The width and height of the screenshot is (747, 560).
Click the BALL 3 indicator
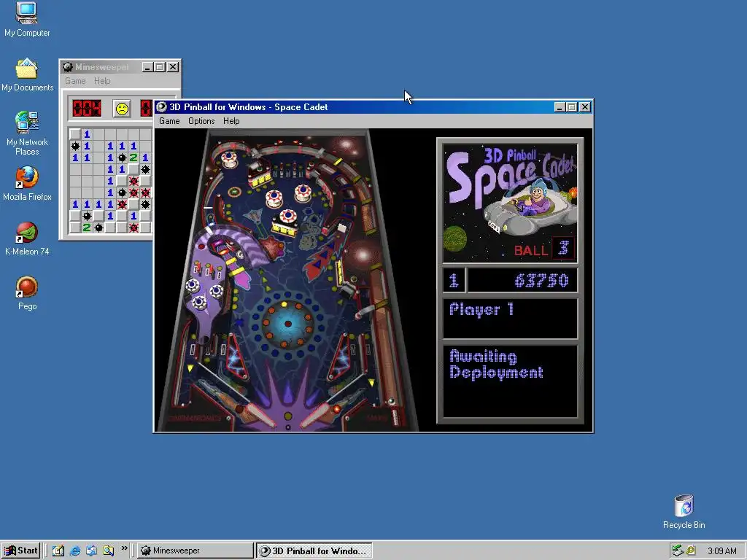543,249
